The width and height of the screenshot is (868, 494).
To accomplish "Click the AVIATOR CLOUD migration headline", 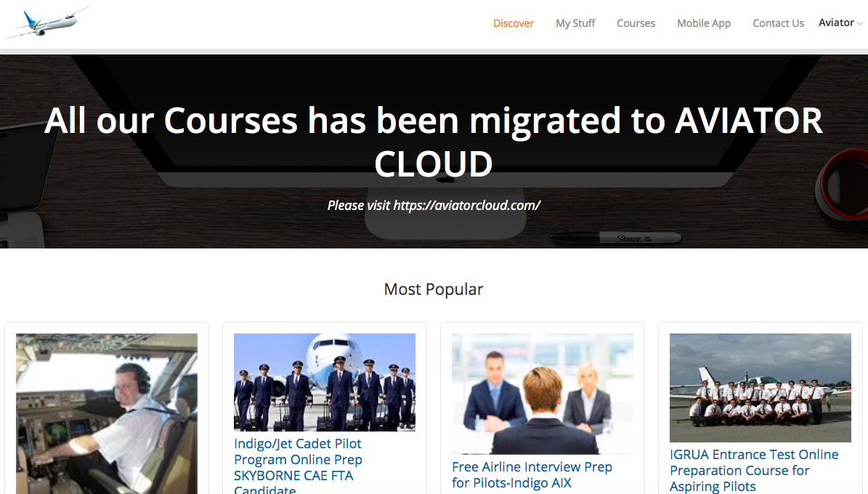I will (434, 142).
